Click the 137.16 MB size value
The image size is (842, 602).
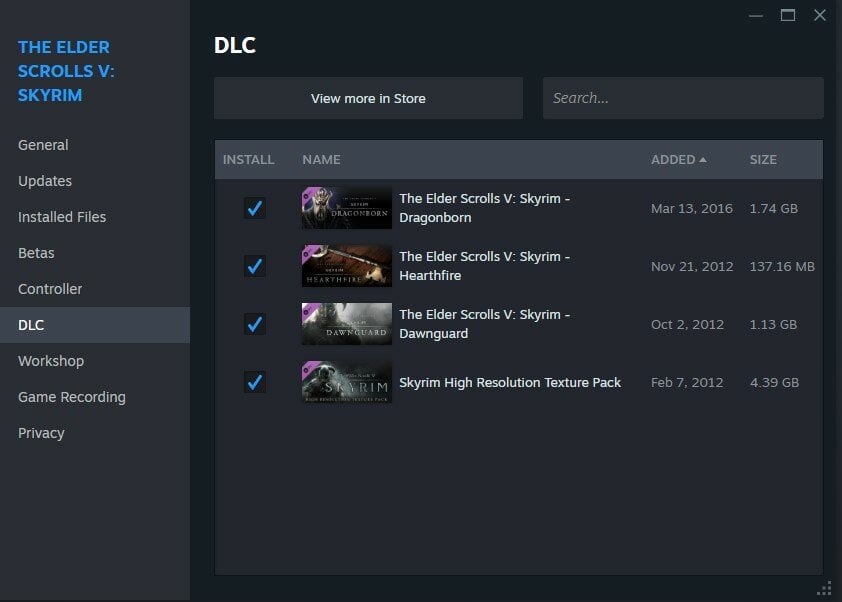782,266
